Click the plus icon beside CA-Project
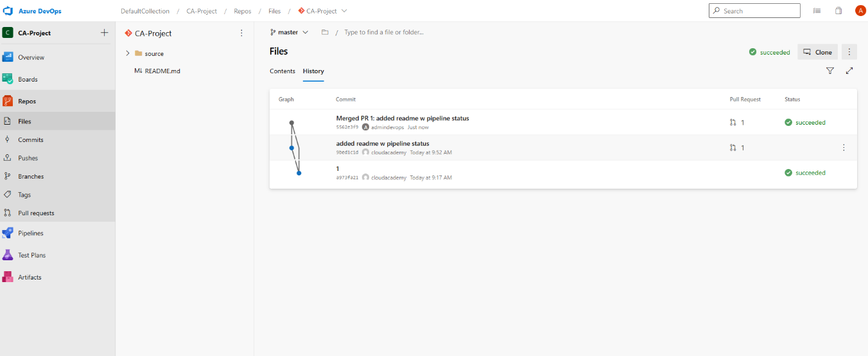Screen dimensions: 868x356 (105, 33)
